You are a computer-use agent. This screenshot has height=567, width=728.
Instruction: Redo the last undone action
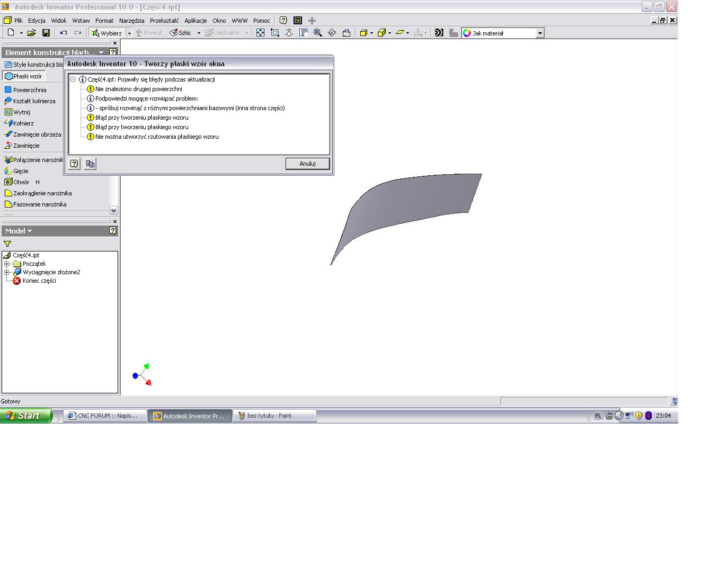pyautogui.click(x=78, y=33)
